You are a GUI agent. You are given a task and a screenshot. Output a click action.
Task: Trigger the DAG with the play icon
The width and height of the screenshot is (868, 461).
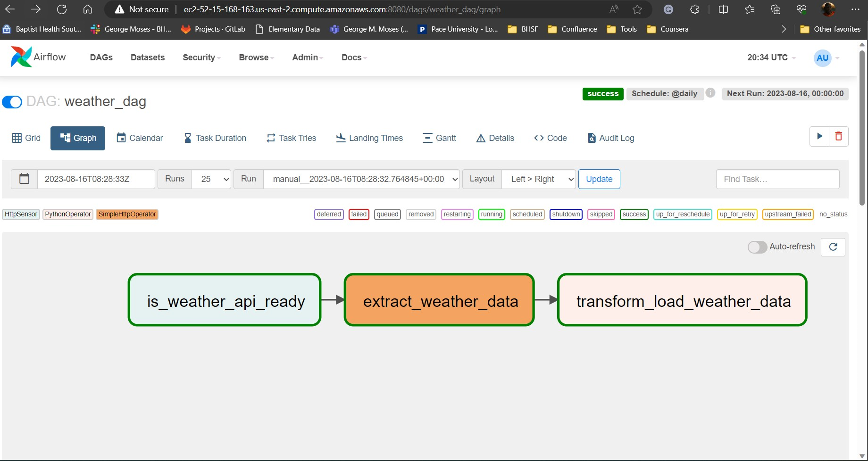[819, 136]
